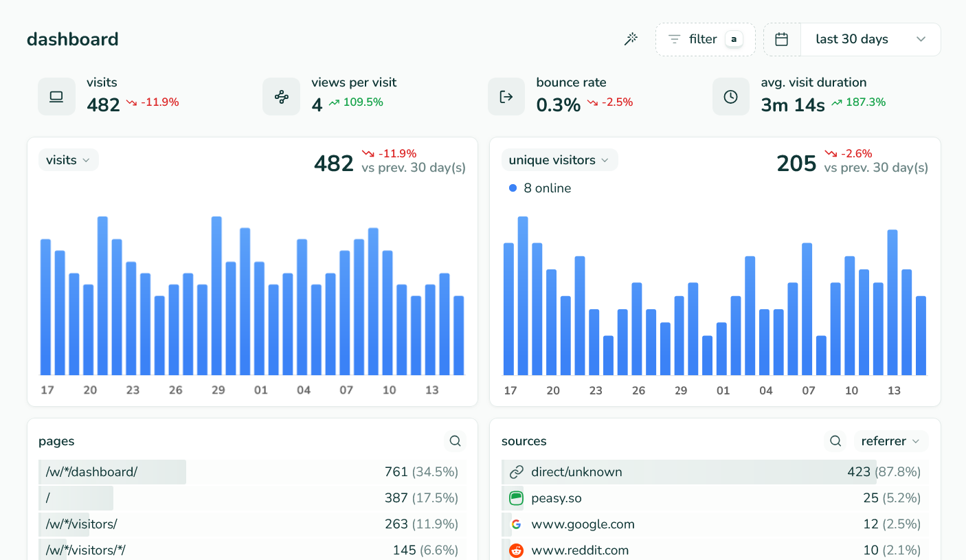Click the search icon in sources panel

(835, 441)
